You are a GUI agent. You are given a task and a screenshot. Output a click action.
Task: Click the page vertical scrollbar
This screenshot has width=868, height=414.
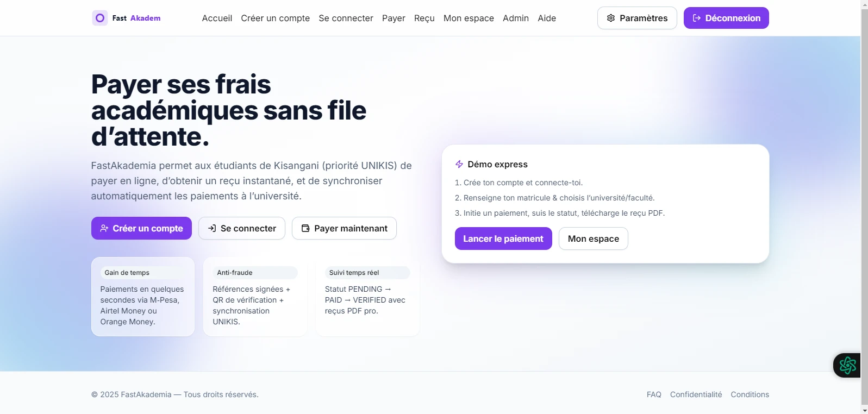click(864, 206)
